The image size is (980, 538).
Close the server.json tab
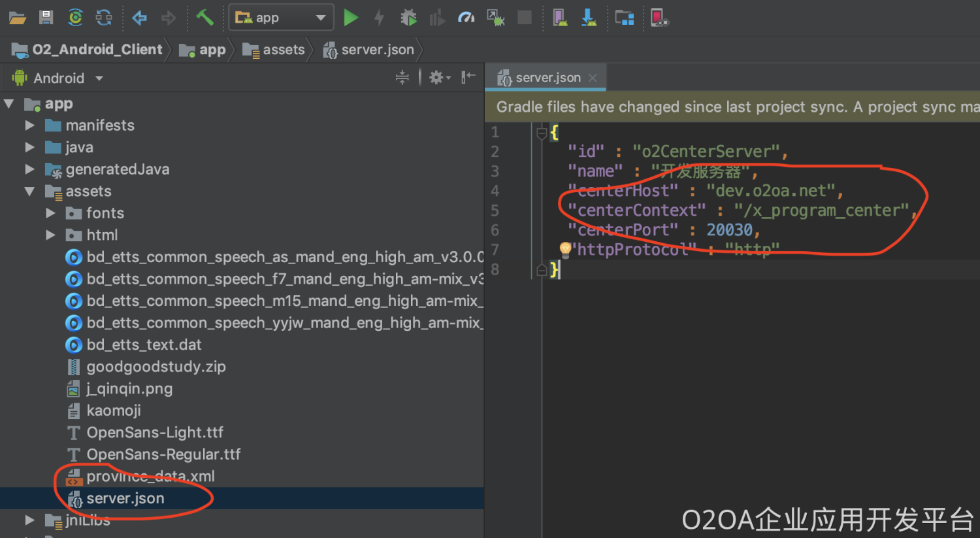[x=593, y=78]
